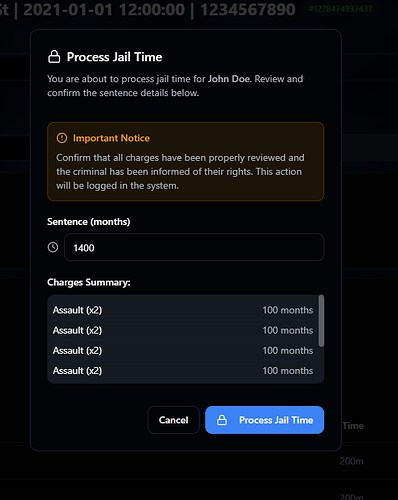
Task: Click the clock icon beside the sentence field
Action: coord(53,247)
